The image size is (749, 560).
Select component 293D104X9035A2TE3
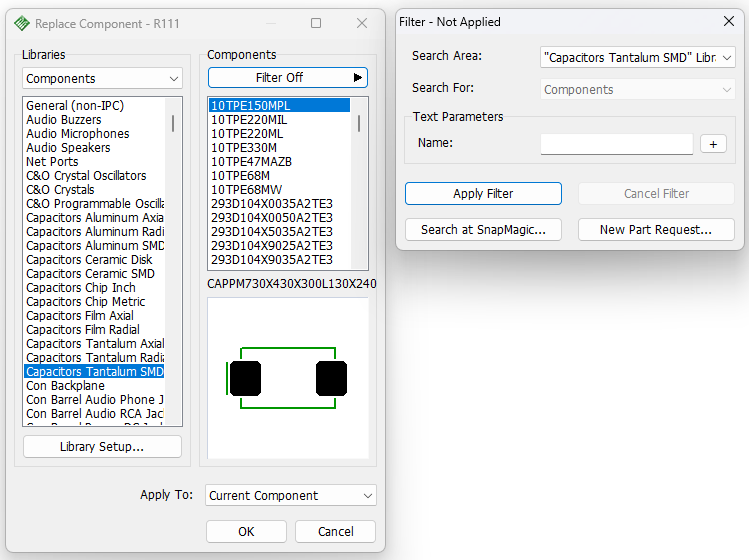tap(279, 260)
